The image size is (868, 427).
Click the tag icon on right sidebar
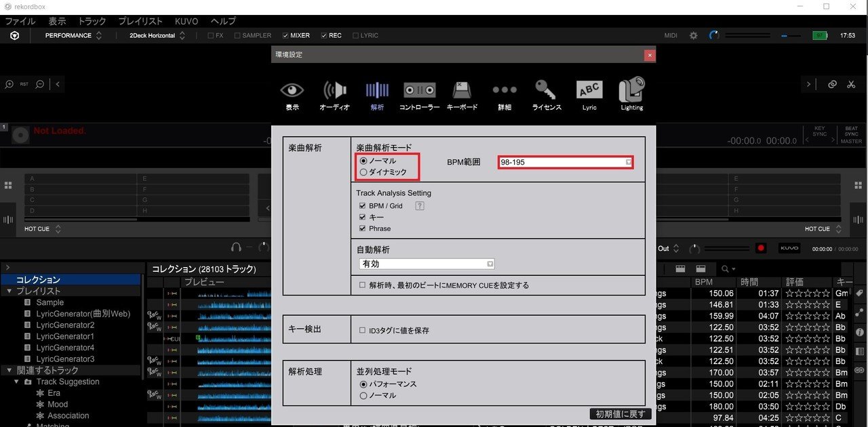point(859,293)
